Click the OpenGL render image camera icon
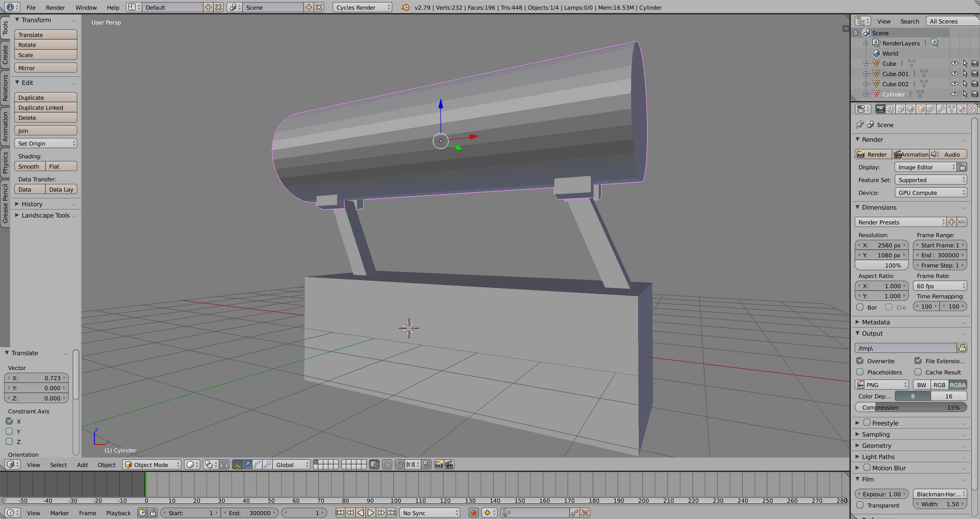This screenshot has height=519, width=980. (x=439, y=465)
